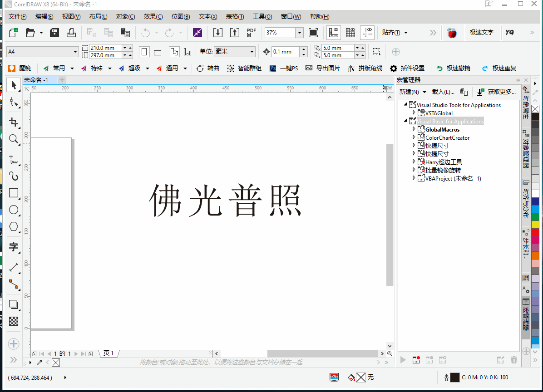The height and width of the screenshot is (392, 543).
Task: Click the Import icon
Action: pos(218,33)
